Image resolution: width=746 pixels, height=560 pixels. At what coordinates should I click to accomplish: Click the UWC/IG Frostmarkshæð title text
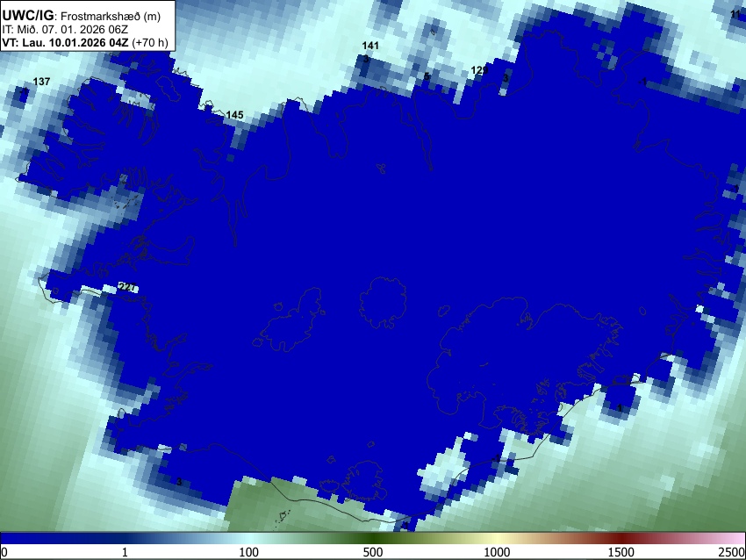coord(82,16)
